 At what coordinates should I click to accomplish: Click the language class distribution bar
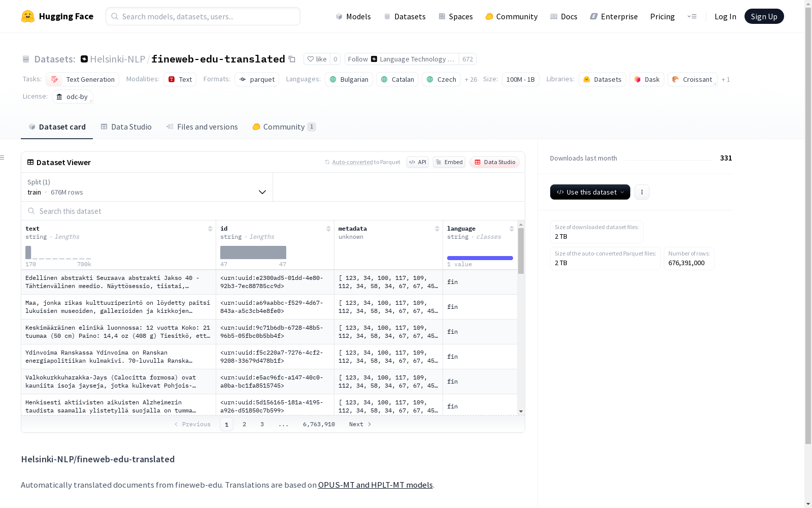(480, 258)
